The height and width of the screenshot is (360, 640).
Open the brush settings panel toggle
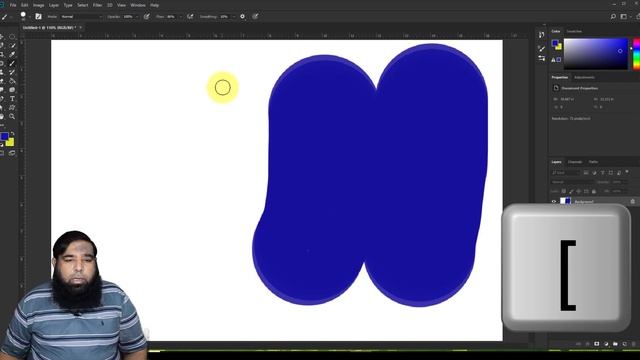[38, 16]
